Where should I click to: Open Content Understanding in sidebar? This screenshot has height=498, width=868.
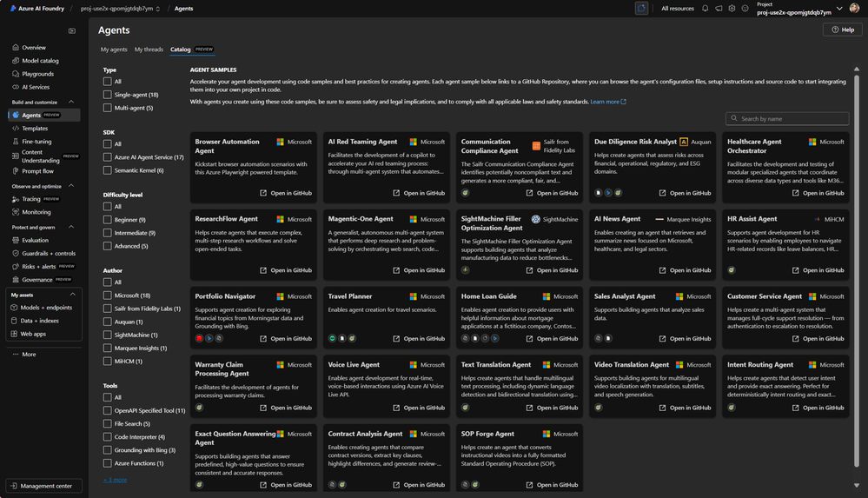40,156
